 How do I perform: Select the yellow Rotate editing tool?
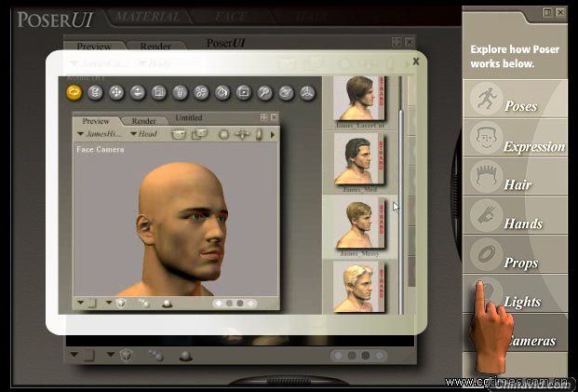coord(74,92)
